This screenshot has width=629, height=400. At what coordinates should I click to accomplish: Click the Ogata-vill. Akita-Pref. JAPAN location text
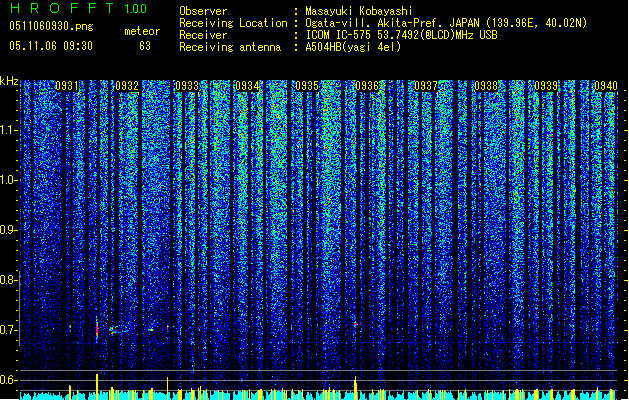(x=446, y=23)
